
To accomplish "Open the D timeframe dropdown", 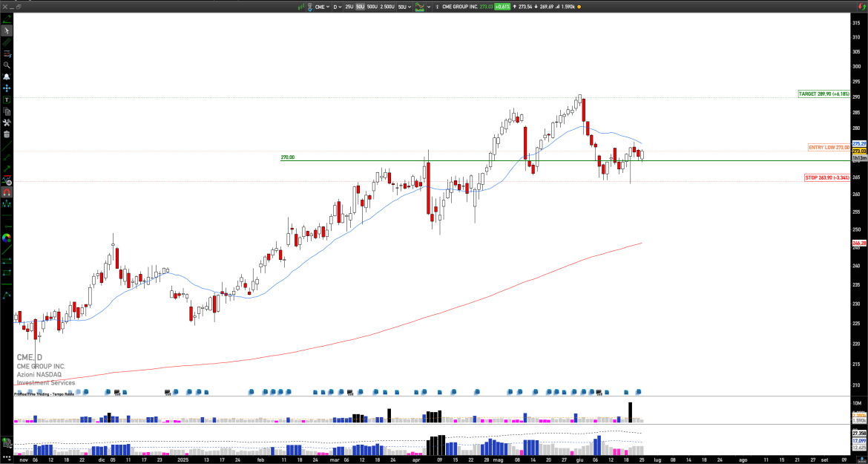I will pyautogui.click(x=337, y=7).
